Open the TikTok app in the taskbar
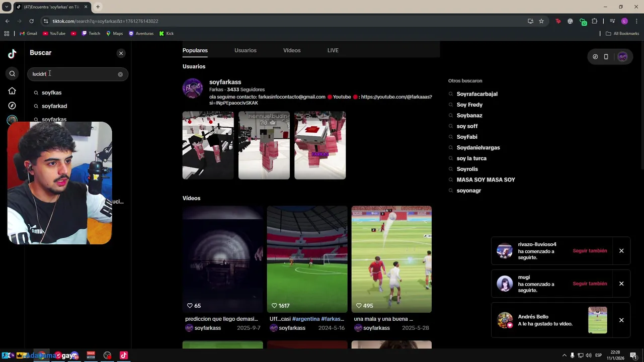Screen dimensions: 644x362 point(124,355)
